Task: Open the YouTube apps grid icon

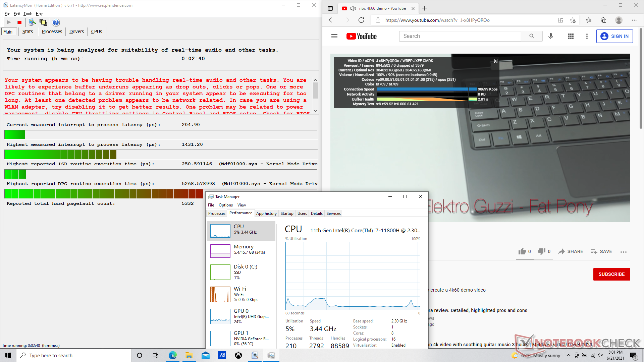Action: click(571, 36)
